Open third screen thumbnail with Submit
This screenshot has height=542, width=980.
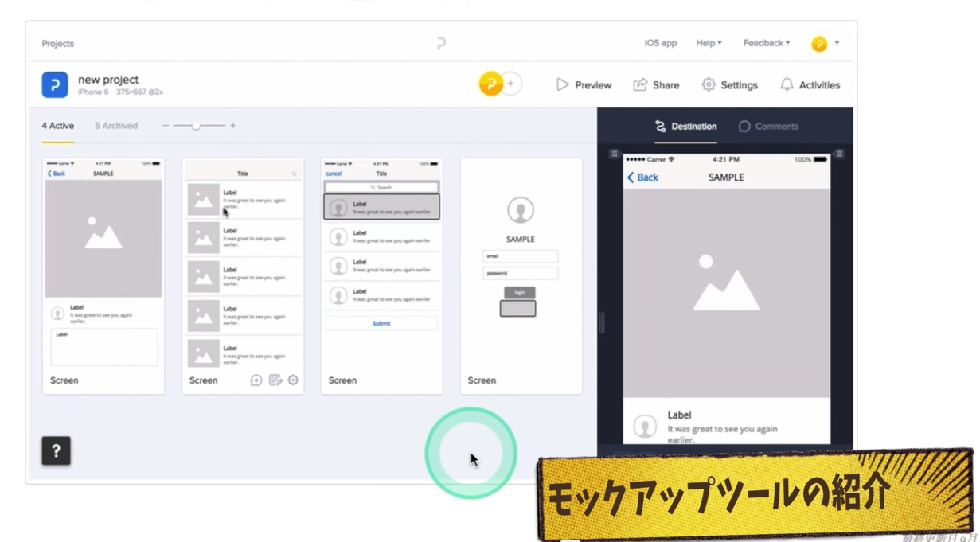pos(381,275)
